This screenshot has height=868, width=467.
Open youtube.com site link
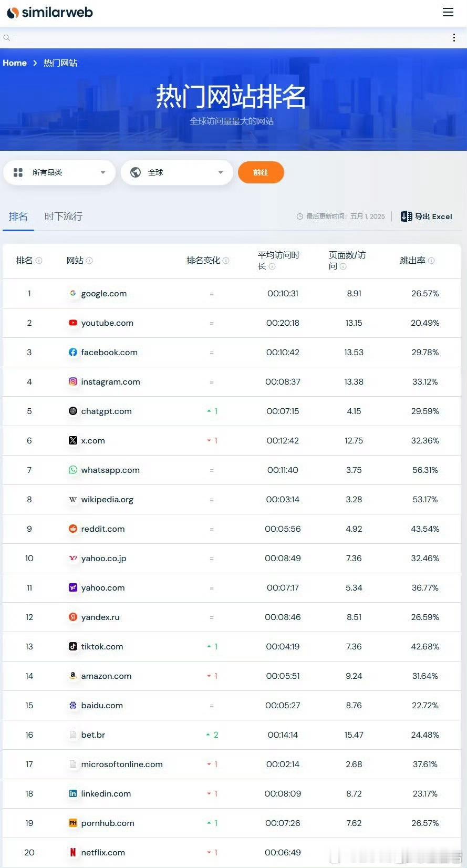[107, 323]
